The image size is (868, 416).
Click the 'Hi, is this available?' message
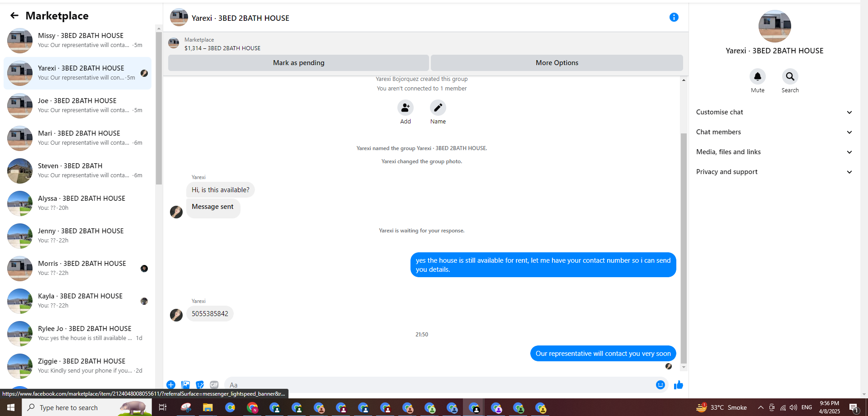220,190
